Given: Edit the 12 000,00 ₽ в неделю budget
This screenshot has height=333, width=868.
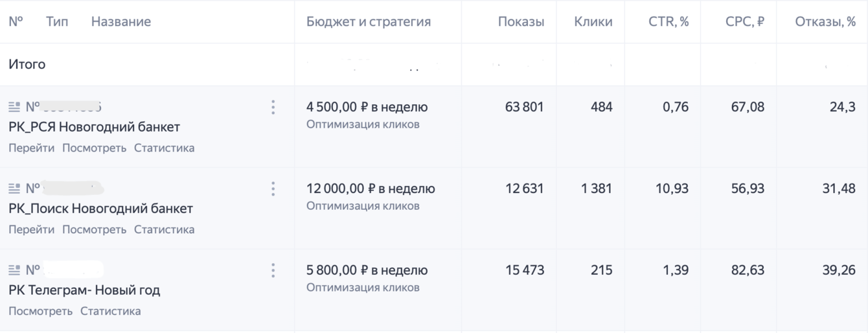Looking at the screenshot, I should [371, 189].
